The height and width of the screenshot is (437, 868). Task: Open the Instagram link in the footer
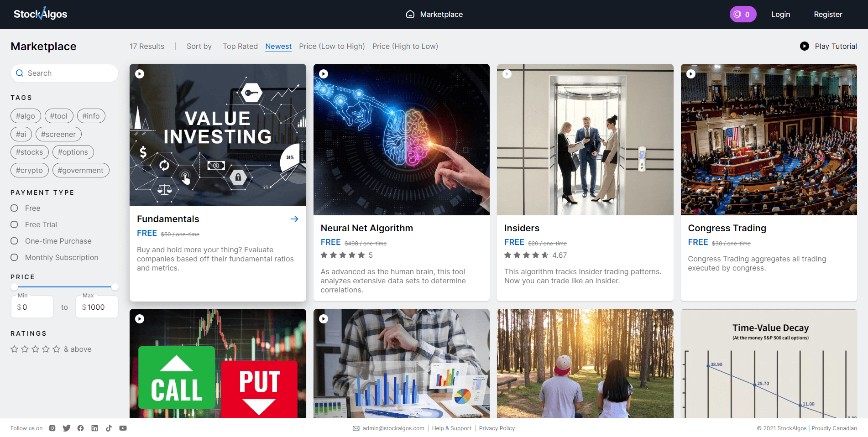(52, 428)
